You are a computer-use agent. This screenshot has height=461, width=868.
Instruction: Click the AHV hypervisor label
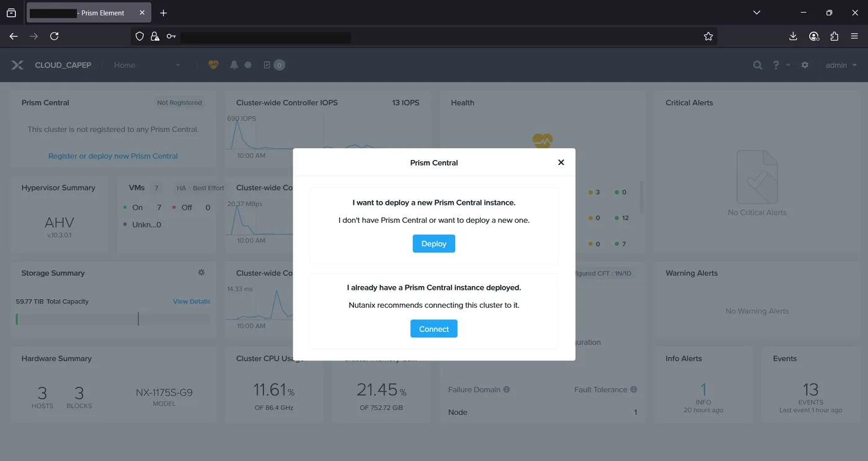pyautogui.click(x=60, y=223)
